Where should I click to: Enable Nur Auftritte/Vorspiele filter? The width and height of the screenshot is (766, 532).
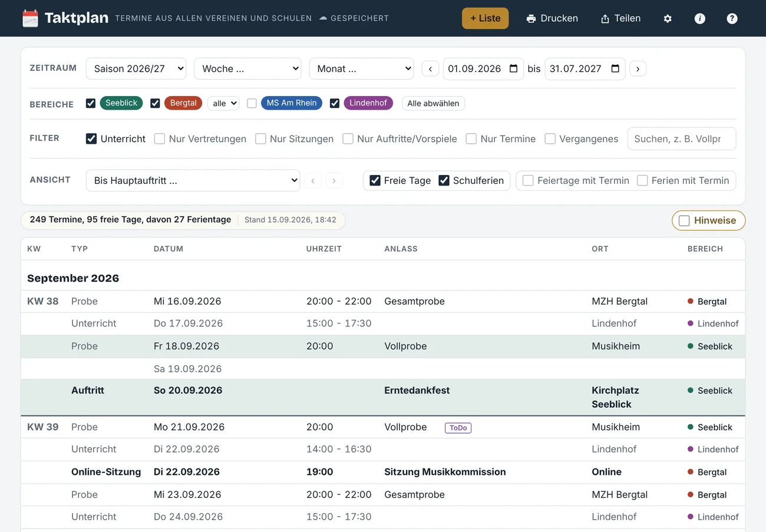pos(348,139)
